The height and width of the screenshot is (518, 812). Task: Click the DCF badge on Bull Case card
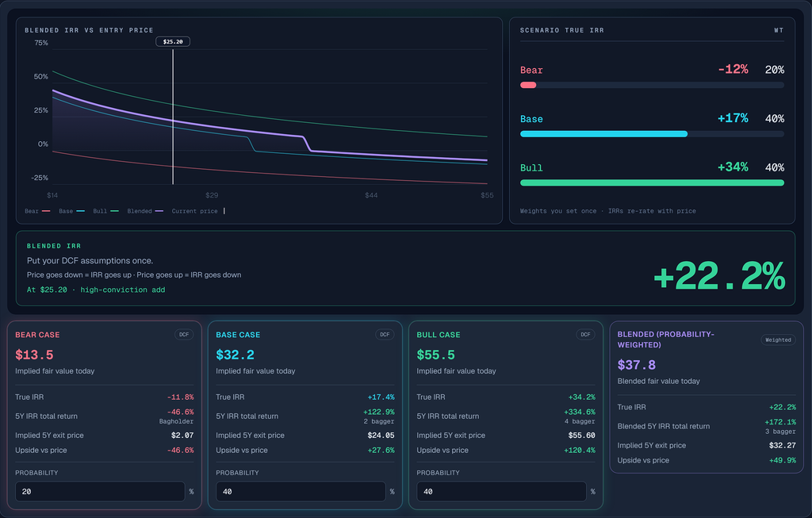(585, 335)
